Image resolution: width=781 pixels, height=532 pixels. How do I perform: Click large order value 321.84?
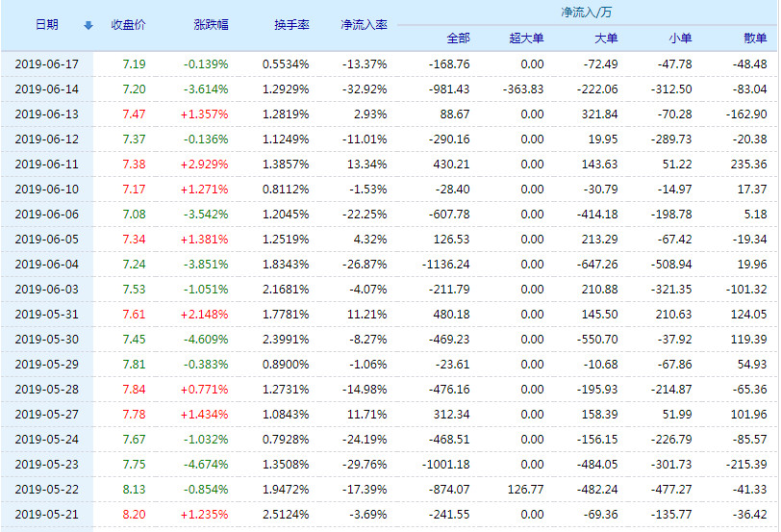[600, 114]
